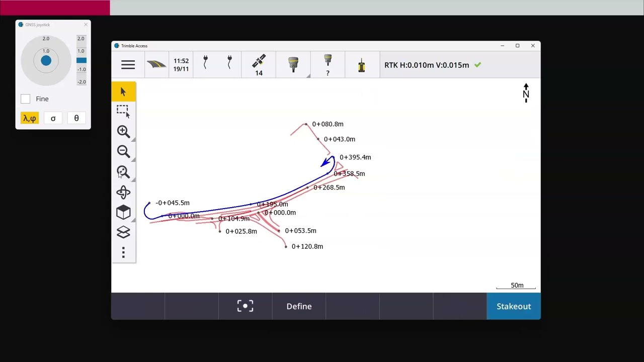The width and height of the screenshot is (644, 362).
Task: Select the 0+395.4m station label
Action: [355, 157]
